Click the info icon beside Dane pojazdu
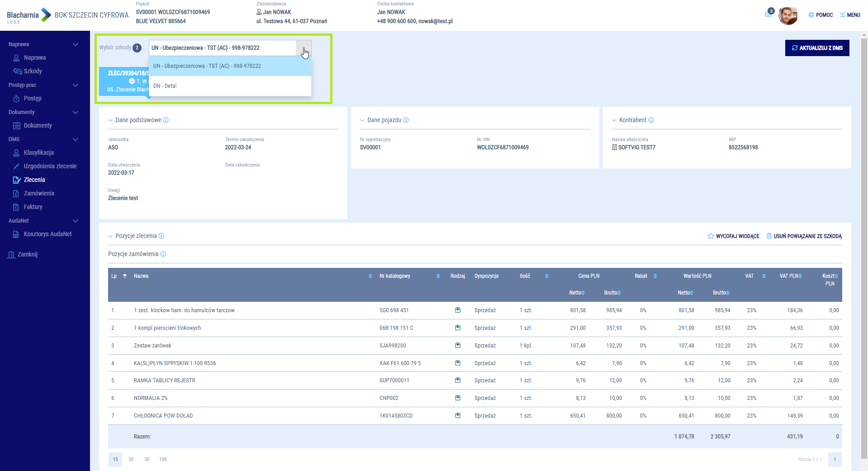The image size is (868, 471). point(406,120)
